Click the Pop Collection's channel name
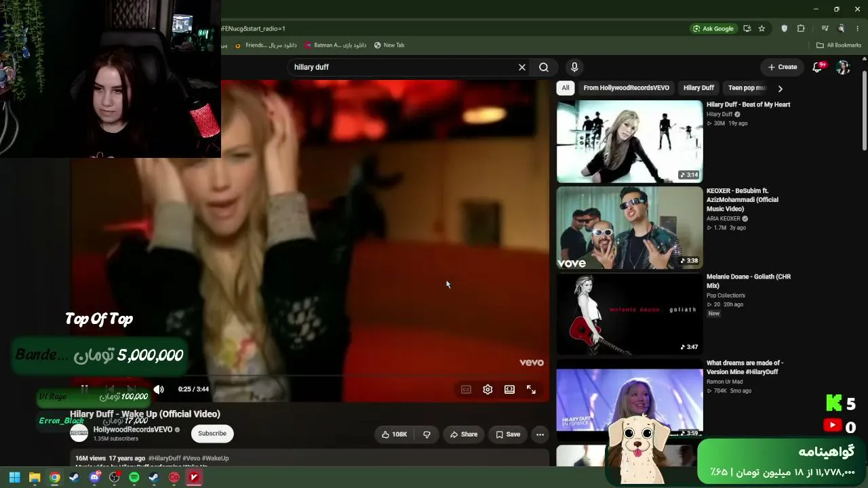 [726, 296]
